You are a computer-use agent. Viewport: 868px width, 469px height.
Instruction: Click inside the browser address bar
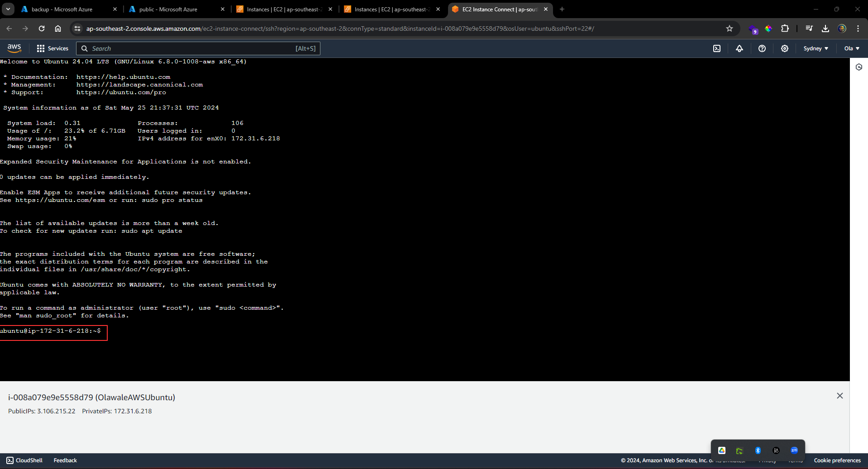coord(317,28)
